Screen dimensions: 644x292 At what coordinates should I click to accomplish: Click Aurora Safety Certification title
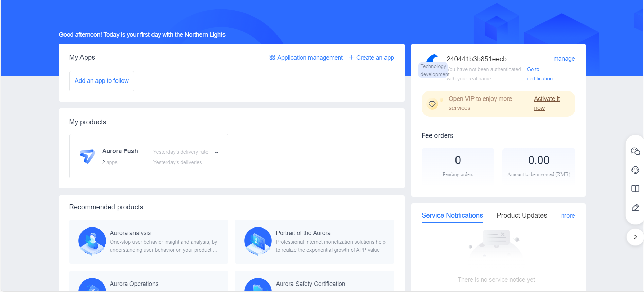310,284
